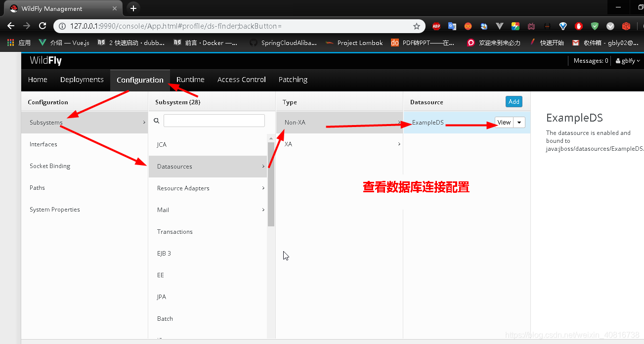Expand the Resource Adapters chevron

263,188
